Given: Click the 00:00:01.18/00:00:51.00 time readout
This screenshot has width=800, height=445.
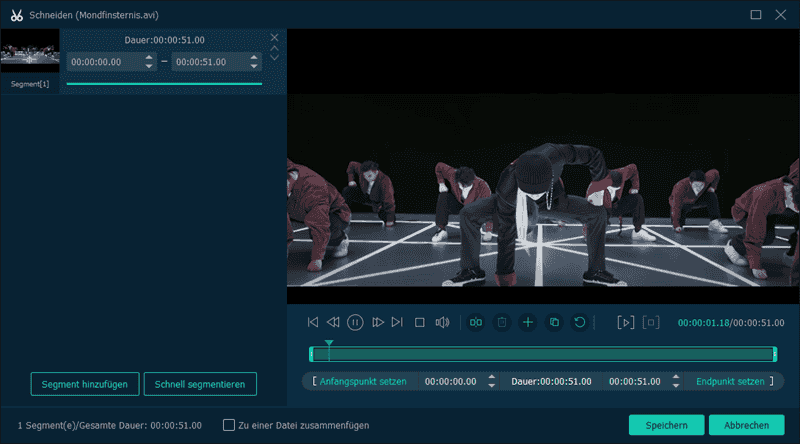Looking at the screenshot, I should pyautogui.click(x=731, y=323).
